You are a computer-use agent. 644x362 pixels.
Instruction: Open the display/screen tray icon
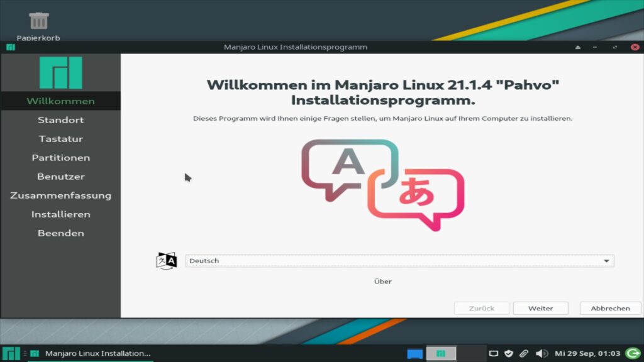click(494, 353)
